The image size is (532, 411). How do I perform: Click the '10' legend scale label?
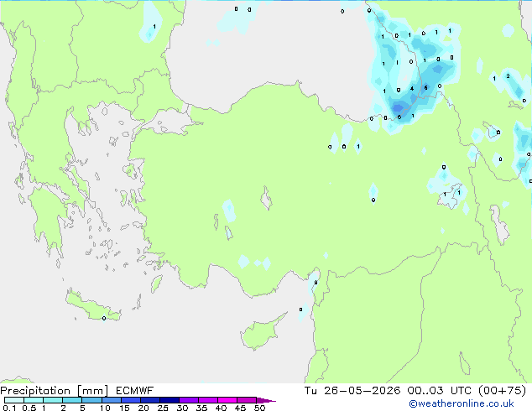coord(105,408)
